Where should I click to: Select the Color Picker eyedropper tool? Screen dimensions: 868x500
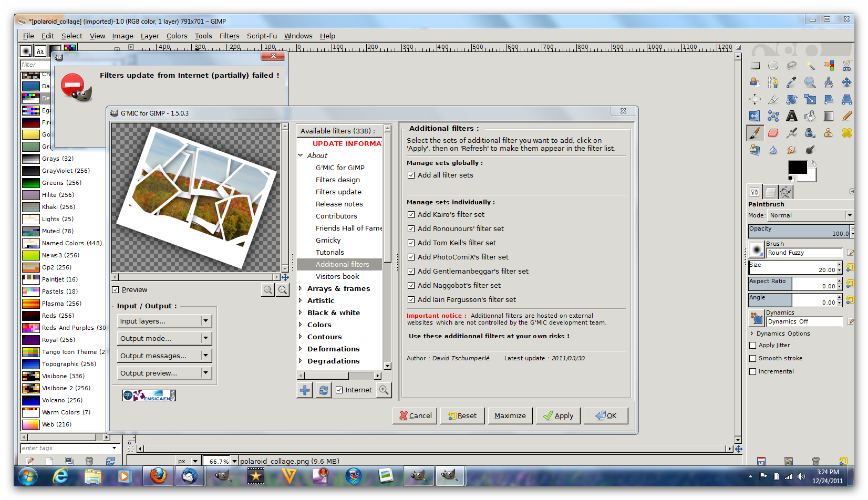click(x=791, y=82)
